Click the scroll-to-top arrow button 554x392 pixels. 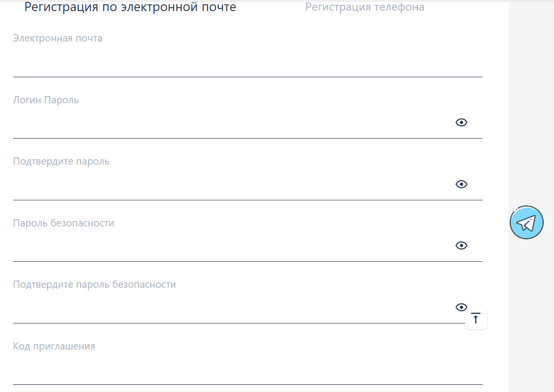pyautogui.click(x=476, y=318)
